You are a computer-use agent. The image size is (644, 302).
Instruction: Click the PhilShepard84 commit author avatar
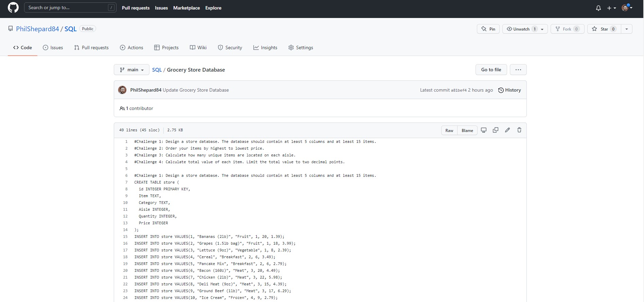(x=122, y=90)
